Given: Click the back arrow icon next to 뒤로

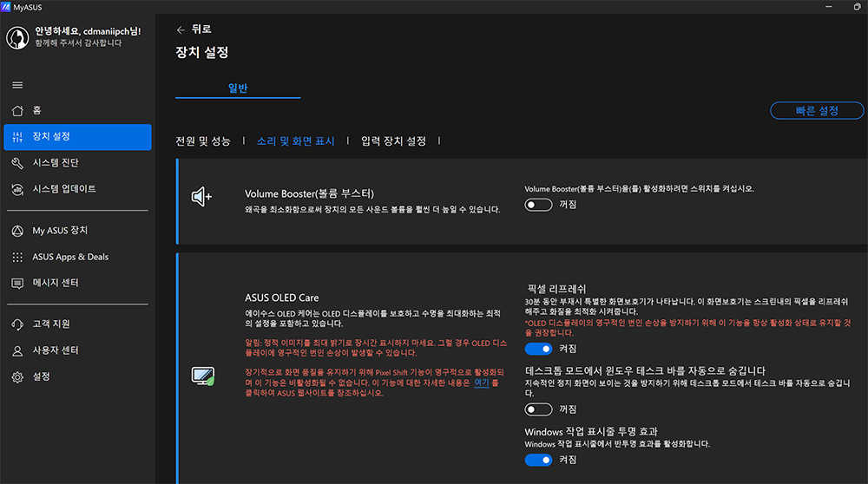Looking at the screenshot, I should (181, 29).
